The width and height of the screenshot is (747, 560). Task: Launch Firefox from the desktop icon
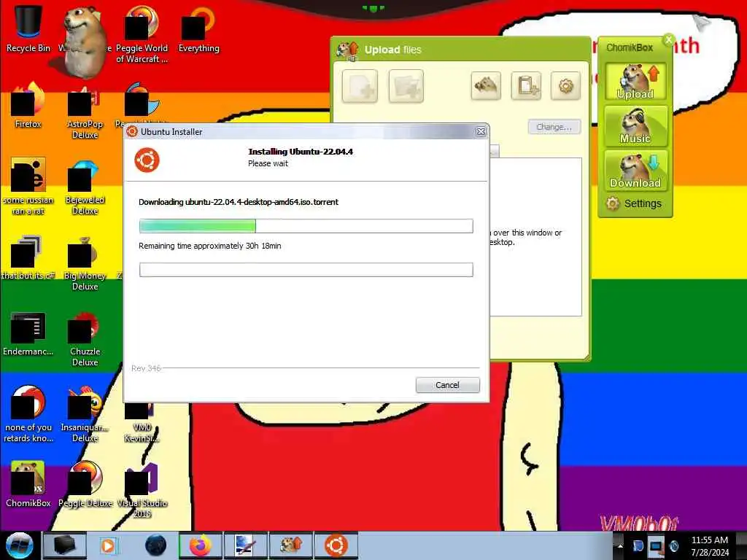click(28, 105)
